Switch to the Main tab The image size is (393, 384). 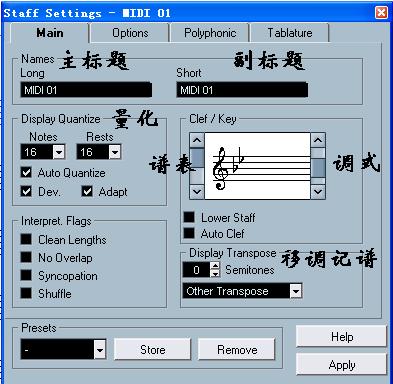[50, 33]
